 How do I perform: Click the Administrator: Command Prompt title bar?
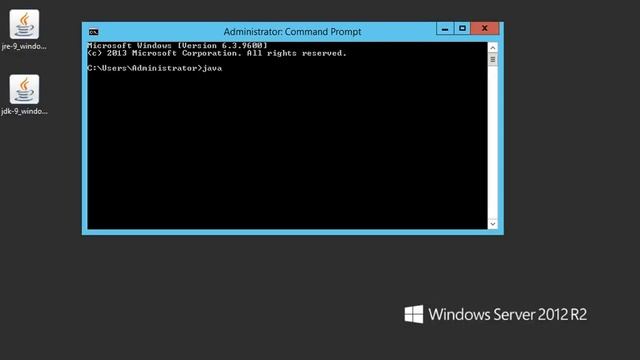click(x=292, y=32)
